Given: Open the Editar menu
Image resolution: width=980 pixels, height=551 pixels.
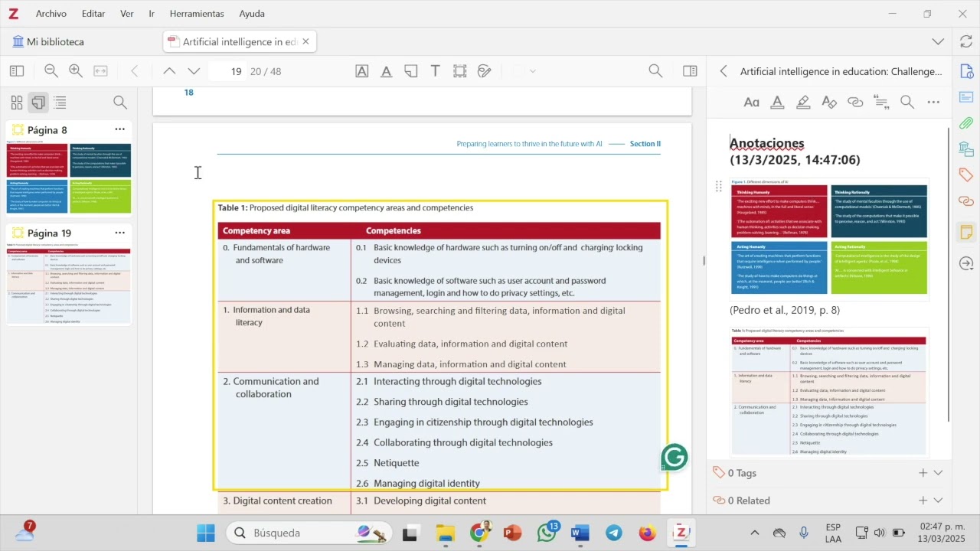Looking at the screenshot, I should [x=93, y=14].
